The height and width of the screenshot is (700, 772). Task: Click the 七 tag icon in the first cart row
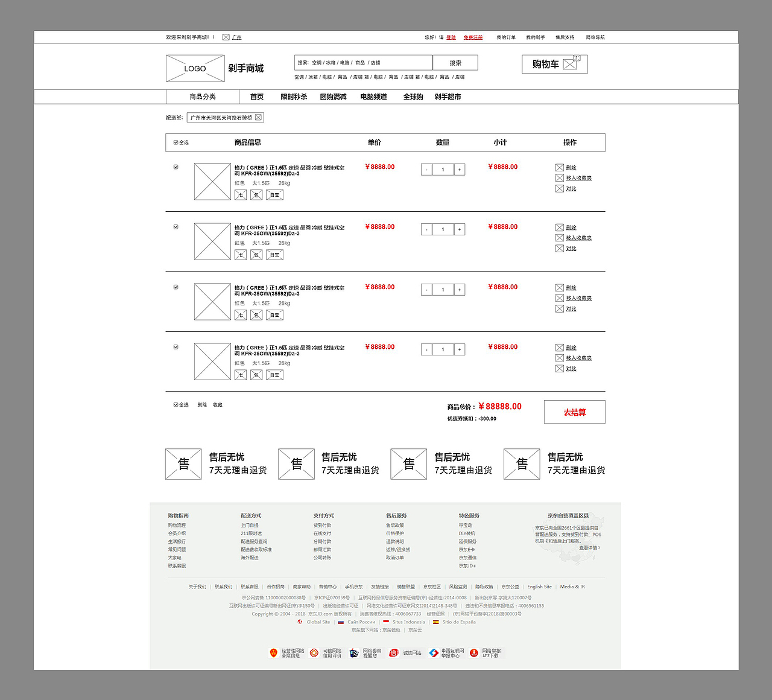tap(241, 195)
